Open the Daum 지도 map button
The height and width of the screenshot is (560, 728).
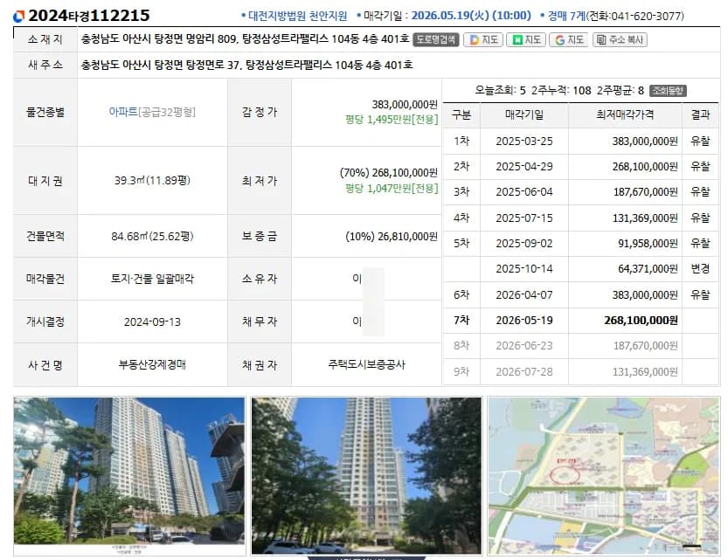click(x=483, y=40)
